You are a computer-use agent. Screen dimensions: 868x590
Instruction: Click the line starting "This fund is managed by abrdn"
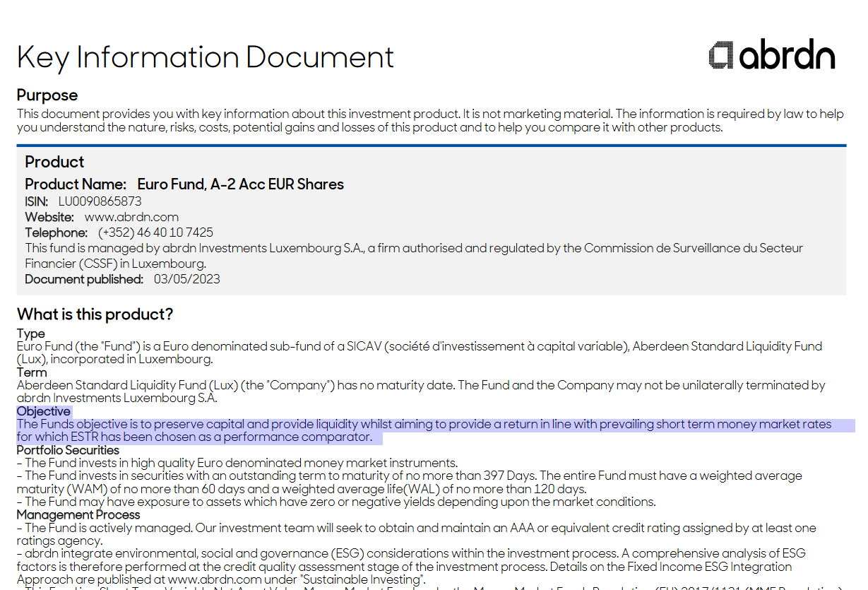coord(414,248)
